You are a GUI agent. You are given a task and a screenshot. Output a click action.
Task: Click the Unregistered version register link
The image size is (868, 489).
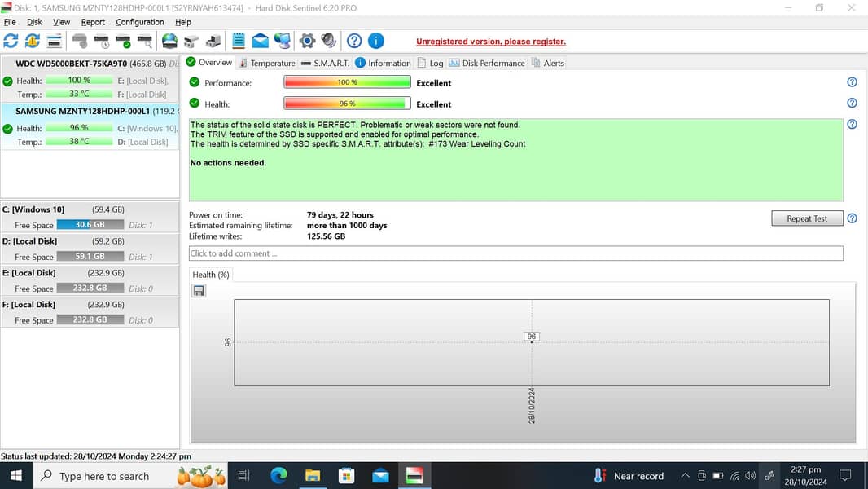490,42
